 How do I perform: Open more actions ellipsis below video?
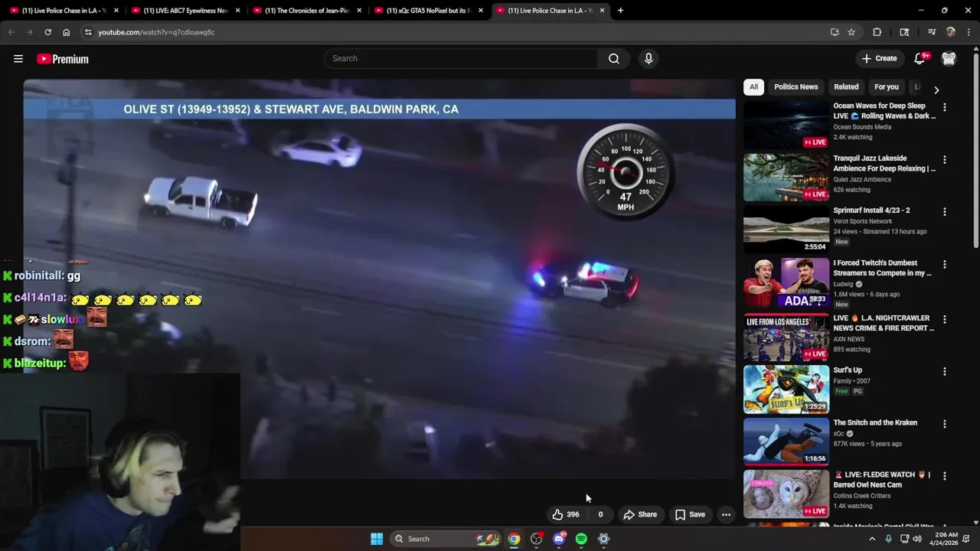[x=726, y=514]
